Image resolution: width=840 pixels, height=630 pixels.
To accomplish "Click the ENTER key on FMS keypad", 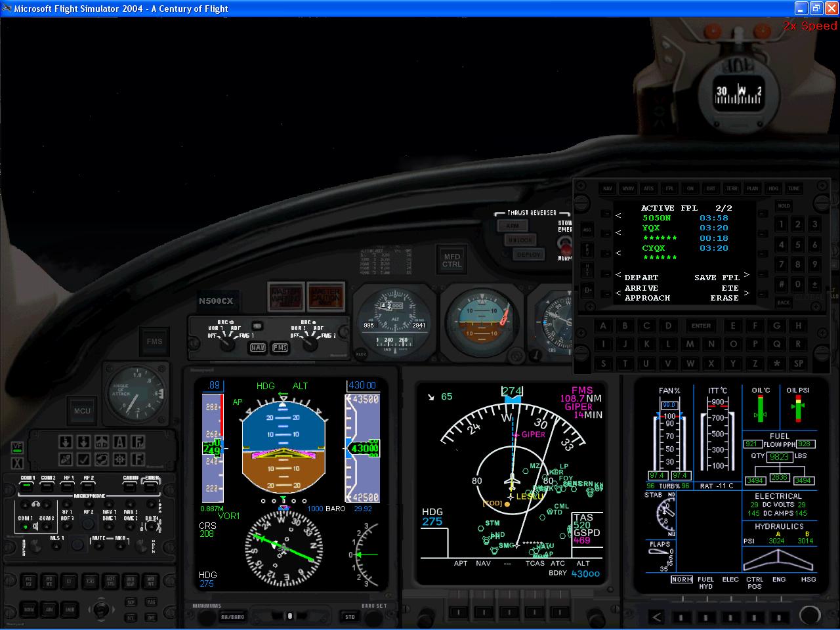I will tap(701, 325).
